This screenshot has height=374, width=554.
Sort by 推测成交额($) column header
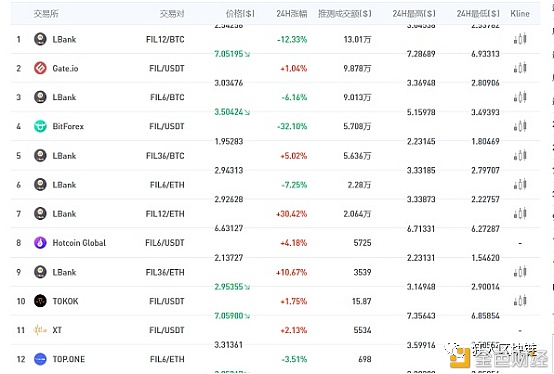coord(345,14)
